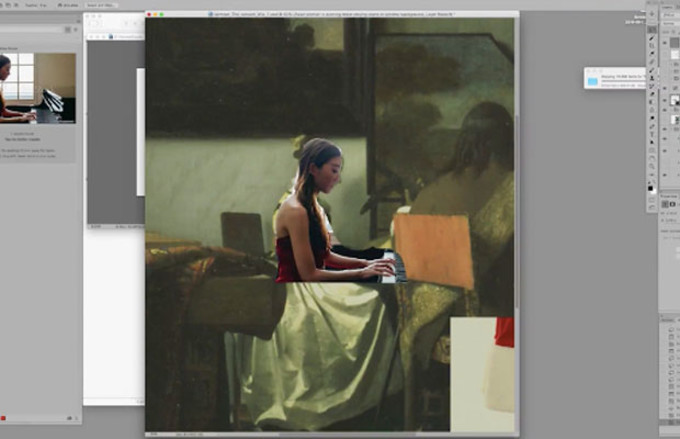Select the Dodge tool
The image size is (680, 439).
652,118
